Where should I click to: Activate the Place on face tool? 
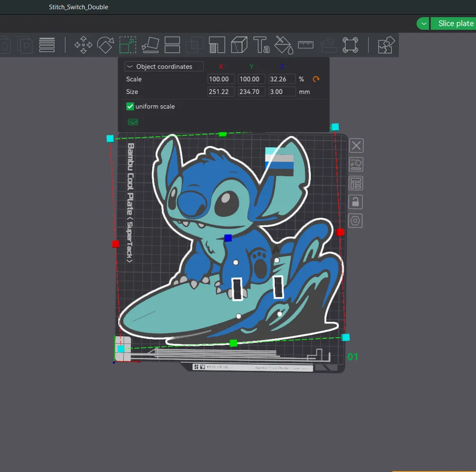click(150, 45)
